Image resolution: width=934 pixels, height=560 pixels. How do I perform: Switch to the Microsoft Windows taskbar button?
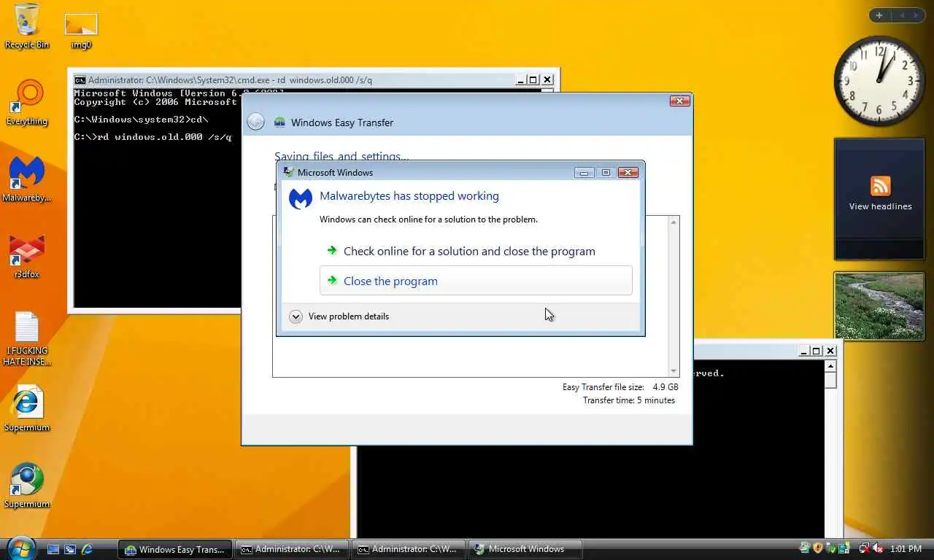pos(525,549)
